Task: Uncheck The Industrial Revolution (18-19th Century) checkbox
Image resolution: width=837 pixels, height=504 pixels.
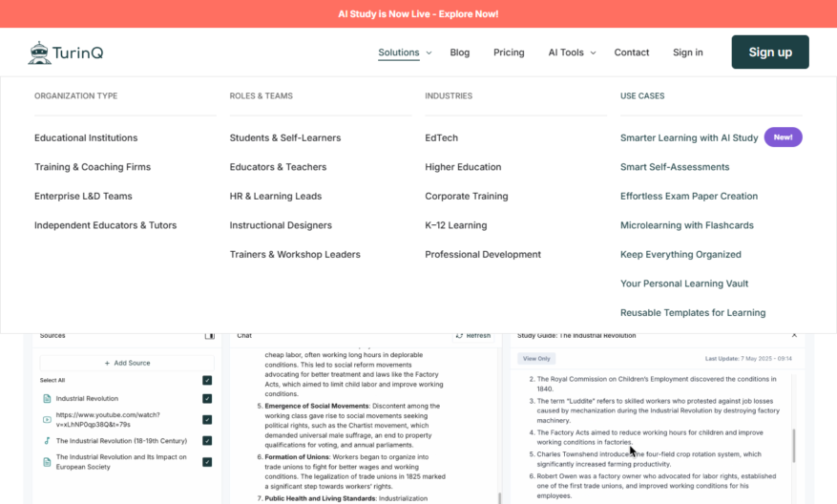Action: [207, 441]
